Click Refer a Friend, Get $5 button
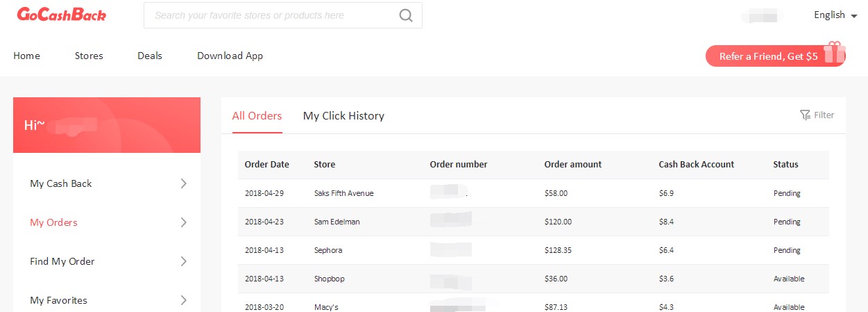 pyautogui.click(x=775, y=56)
